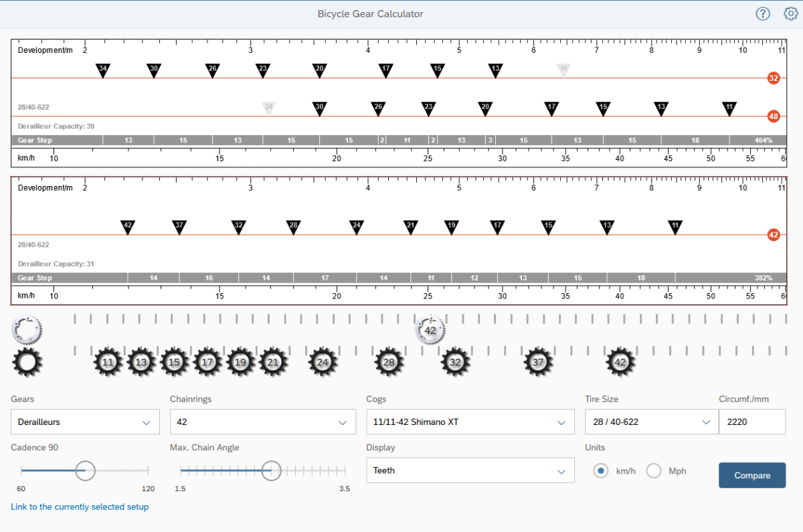Screen dimensions: 803x532
Task: Click the orange 48 chainring marker
Action: (774, 116)
